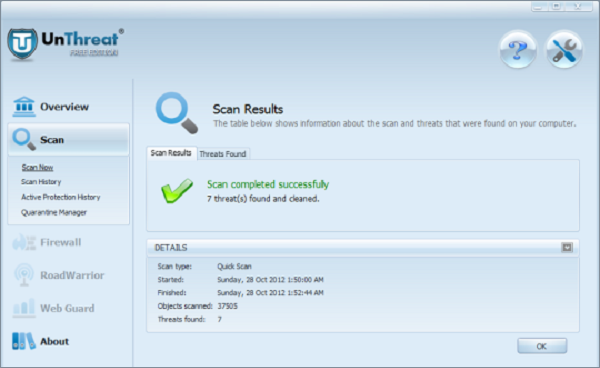Viewport: 600px width, 368px height.
Task: Click the Scan Now link
Action: pos(37,167)
